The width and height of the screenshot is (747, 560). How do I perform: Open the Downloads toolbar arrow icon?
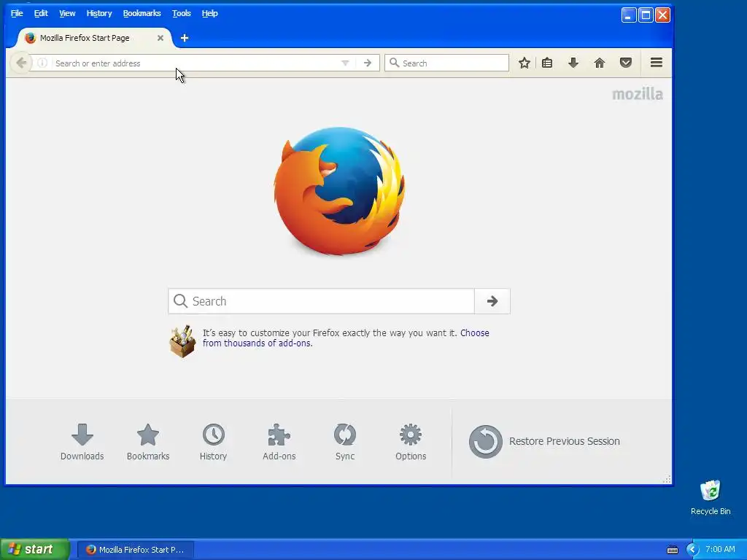[573, 63]
